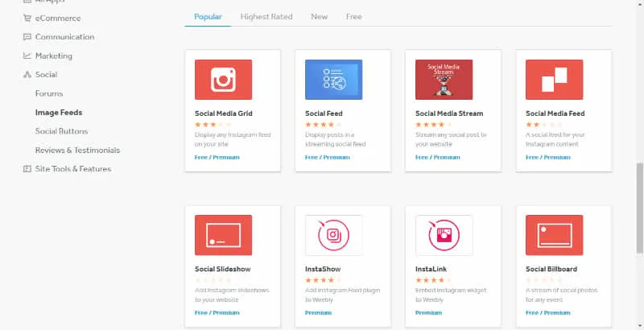Viewport: 644px width, 330px height.
Task: Select Social category in sidebar
Action: pyautogui.click(x=46, y=74)
